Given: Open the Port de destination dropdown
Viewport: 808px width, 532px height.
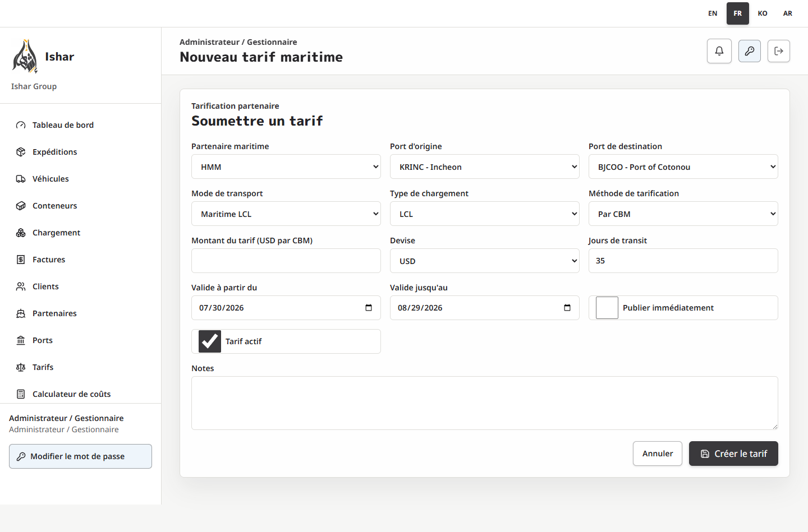Looking at the screenshot, I should (683, 166).
